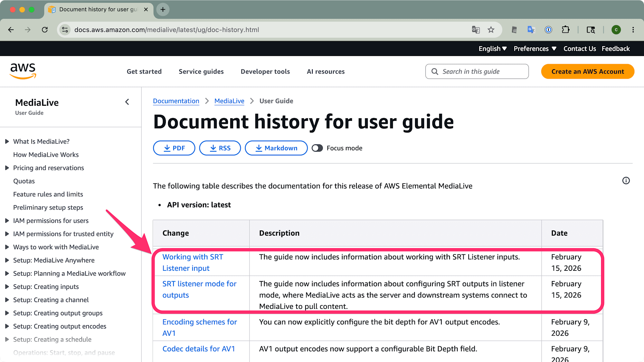Viewport: 644px width, 362px height.
Task: Click the translate page icon in address bar
Action: pos(476,30)
